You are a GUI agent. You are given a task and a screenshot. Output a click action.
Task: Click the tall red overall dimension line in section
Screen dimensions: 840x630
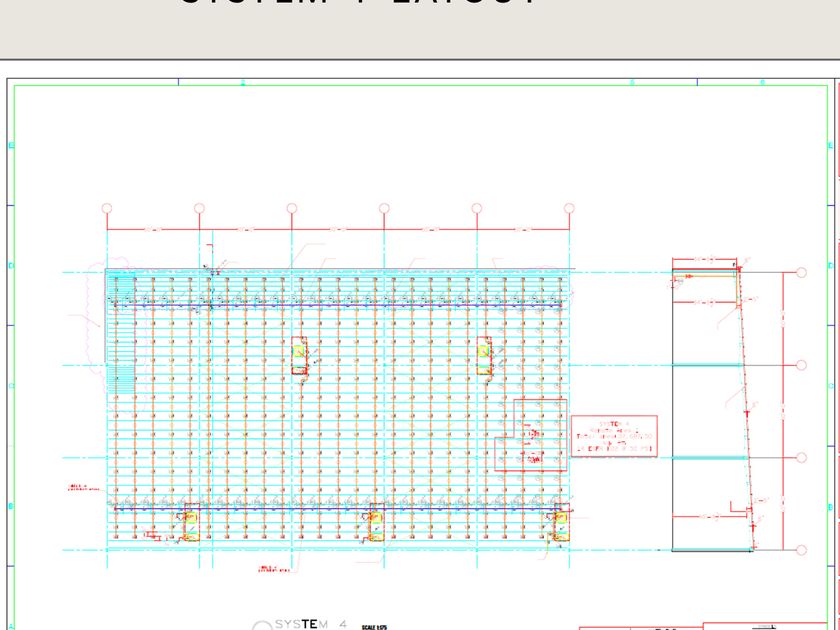[783, 411]
